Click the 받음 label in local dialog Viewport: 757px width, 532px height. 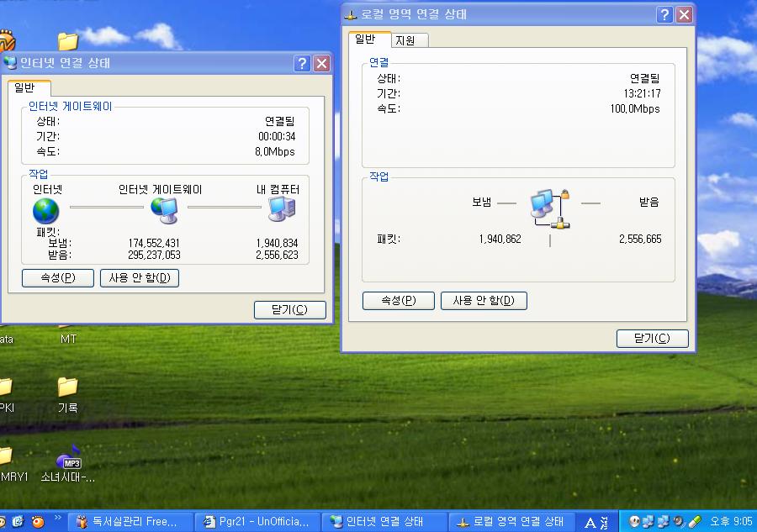pyautogui.click(x=648, y=202)
